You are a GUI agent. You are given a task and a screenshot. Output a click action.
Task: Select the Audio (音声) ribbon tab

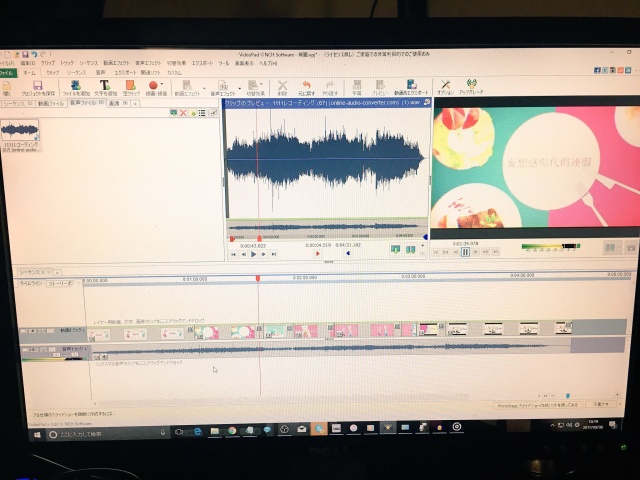tap(100, 73)
